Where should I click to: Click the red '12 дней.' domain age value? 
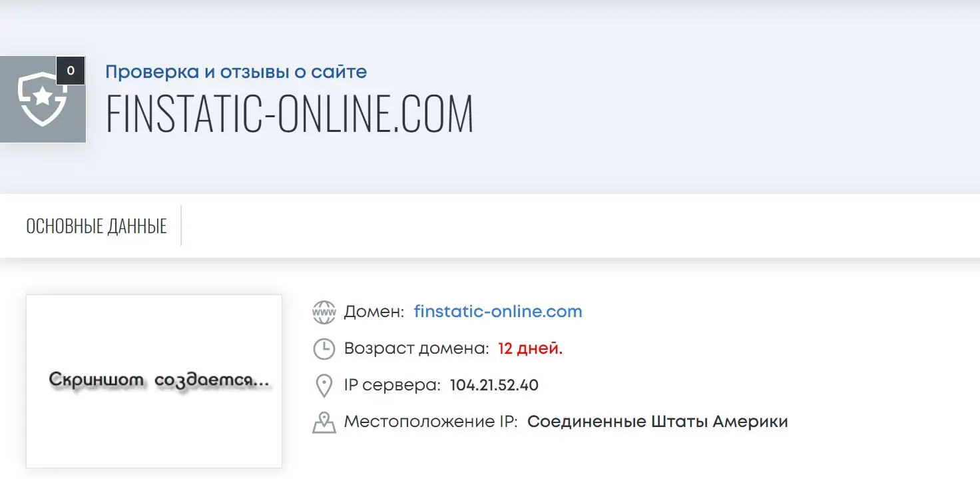[x=531, y=348]
